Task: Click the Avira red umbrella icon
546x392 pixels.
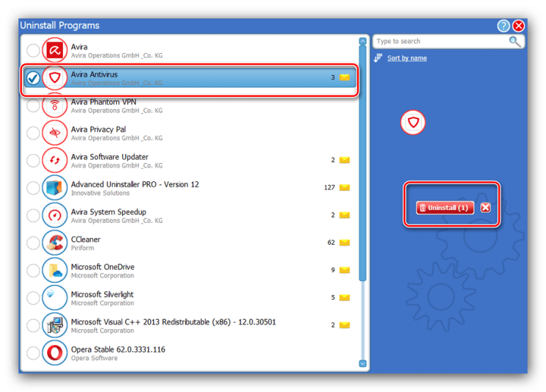Action: 55,50
